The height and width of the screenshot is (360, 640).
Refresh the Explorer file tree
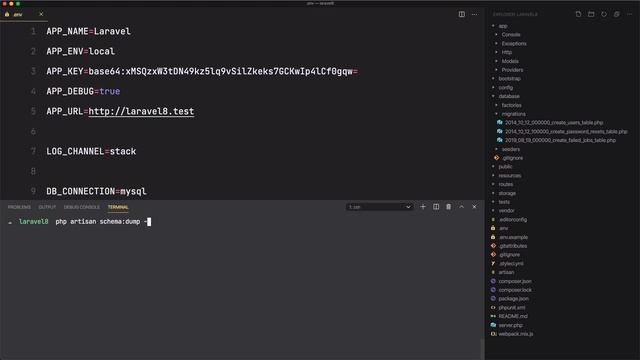(x=604, y=14)
